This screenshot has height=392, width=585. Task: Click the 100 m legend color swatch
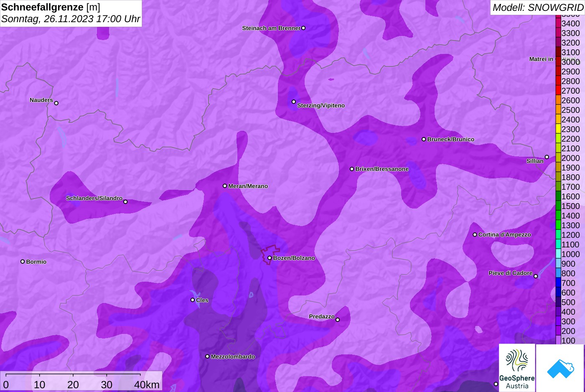pyautogui.click(x=558, y=340)
